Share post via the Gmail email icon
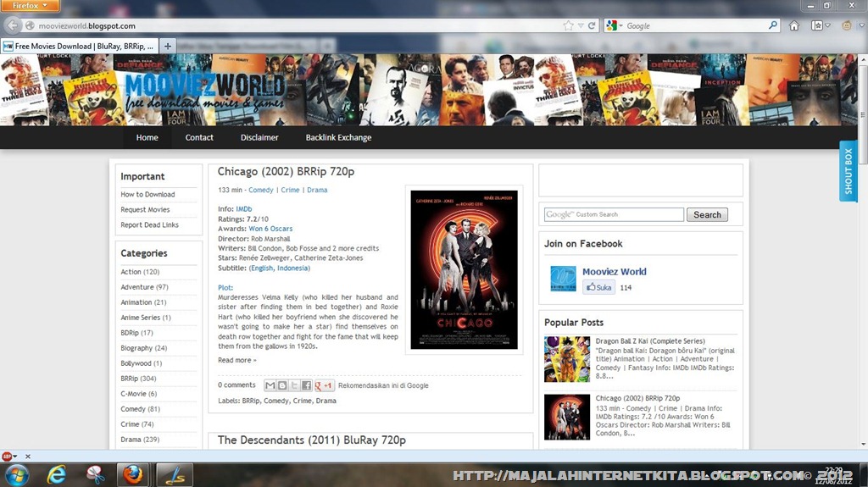Viewport: 868px width, 487px height. [270, 385]
